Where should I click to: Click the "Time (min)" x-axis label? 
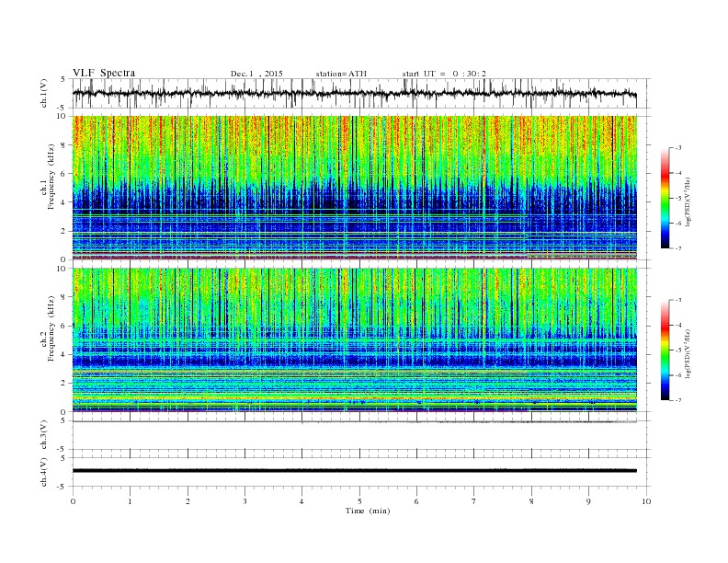(368, 511)
